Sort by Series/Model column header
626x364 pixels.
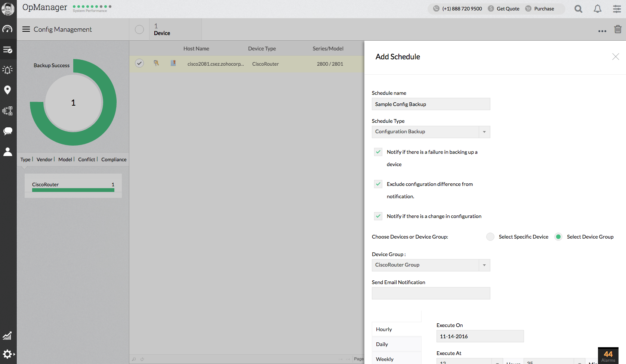(x=328, y=49)
